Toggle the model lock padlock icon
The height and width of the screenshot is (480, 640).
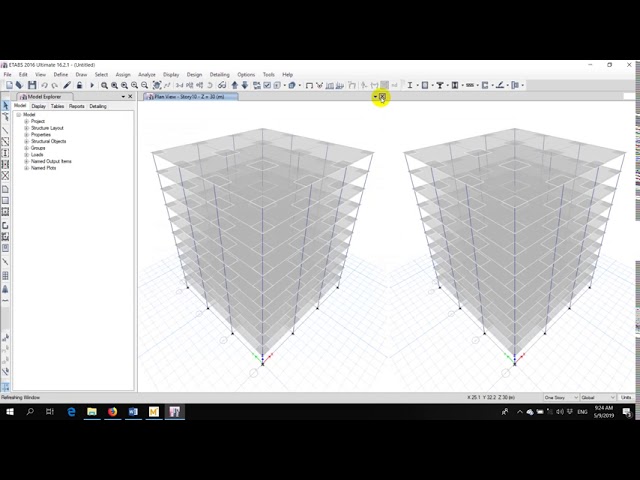click(79, 85)
